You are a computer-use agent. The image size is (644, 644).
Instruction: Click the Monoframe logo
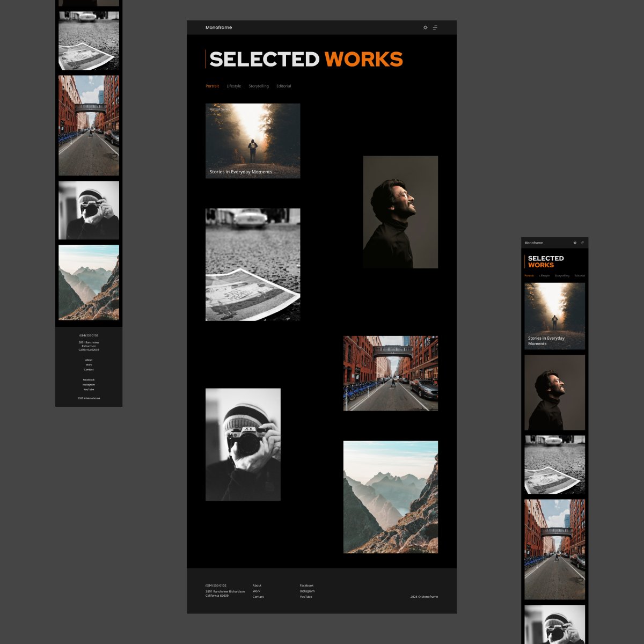pyautogui.click(x=218, y=27)
